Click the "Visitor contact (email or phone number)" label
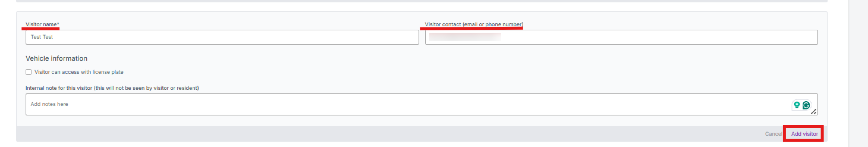Screen dimensions: 868x147 tap(474, 24)
